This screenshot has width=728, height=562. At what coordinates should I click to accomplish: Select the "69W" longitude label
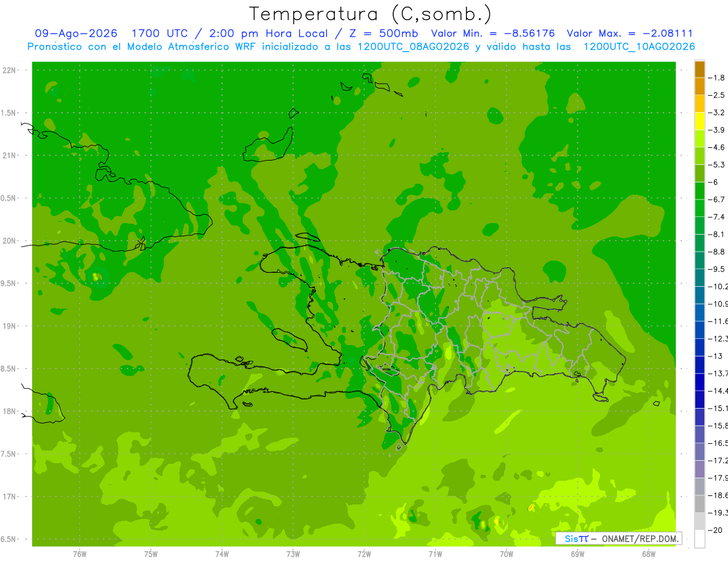pos(578,554)
